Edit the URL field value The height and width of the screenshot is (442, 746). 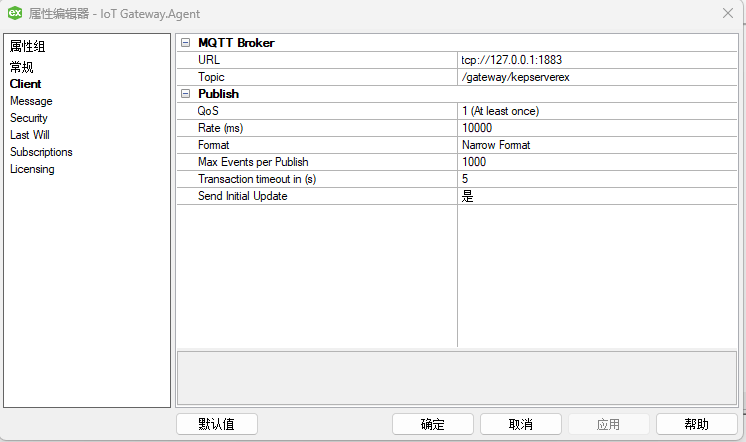pyautogui.click(x=596, y=60)
